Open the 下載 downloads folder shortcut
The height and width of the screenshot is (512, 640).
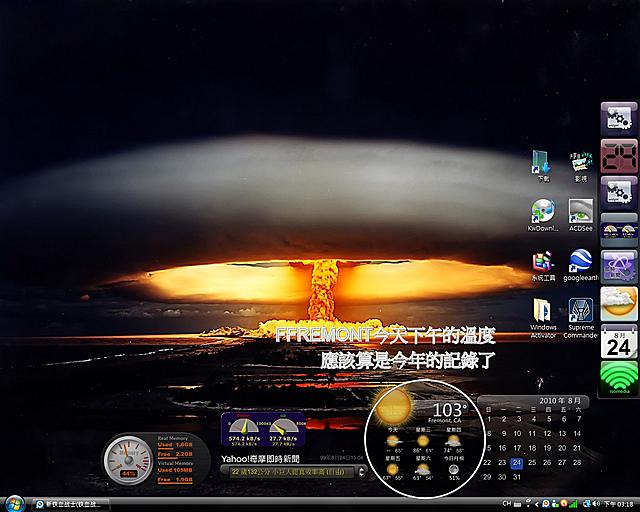(543, 161)
